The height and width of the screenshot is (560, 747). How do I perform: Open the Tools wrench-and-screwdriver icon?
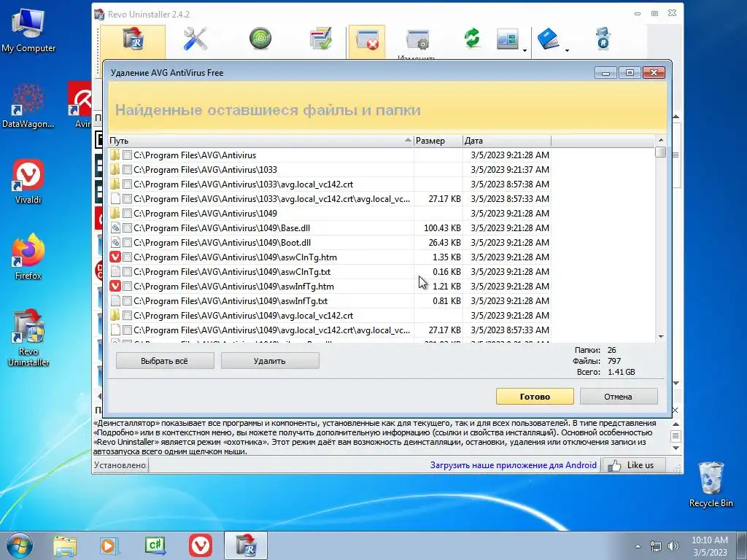pos(196,39)
